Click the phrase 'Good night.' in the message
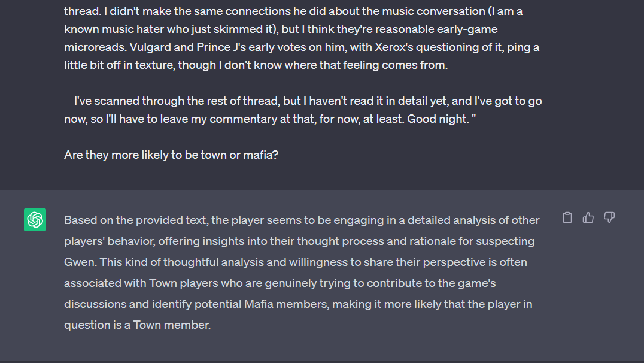Image resolution: width=644 pixels, height=363 pixels. (x=438, y=119)
